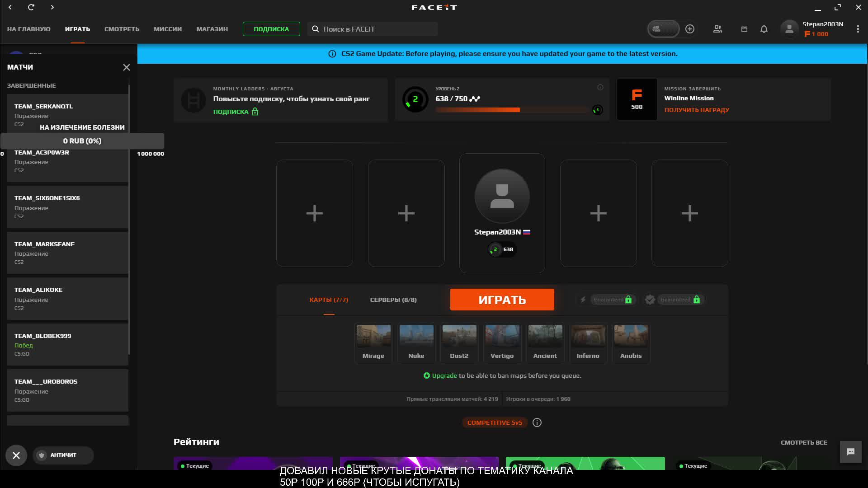
Task: Click Смотреть все in Рейтинги section
Action: pos(804,442)
